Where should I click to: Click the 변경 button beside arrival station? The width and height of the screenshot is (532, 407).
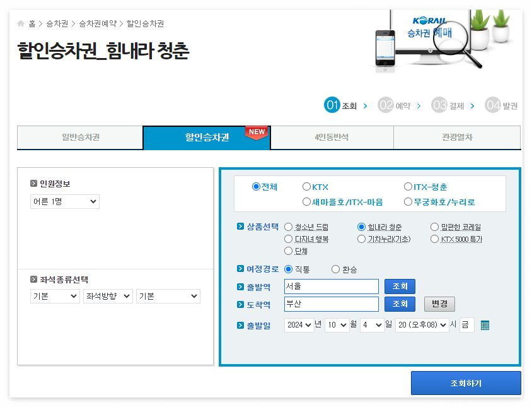pyautogui.click(x=439, y=305)
